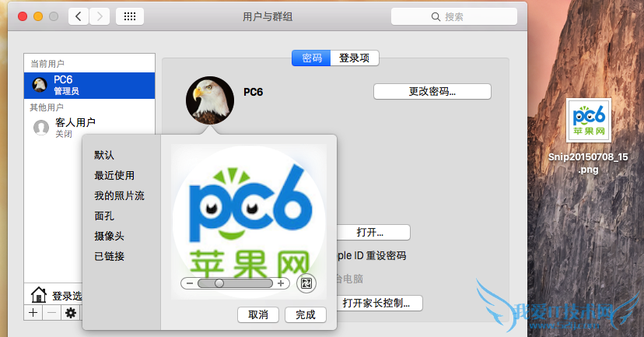Viewport: 644px width, 337px height.
Task: Choose 最近使用 picture category
Action: click(114, 175)
